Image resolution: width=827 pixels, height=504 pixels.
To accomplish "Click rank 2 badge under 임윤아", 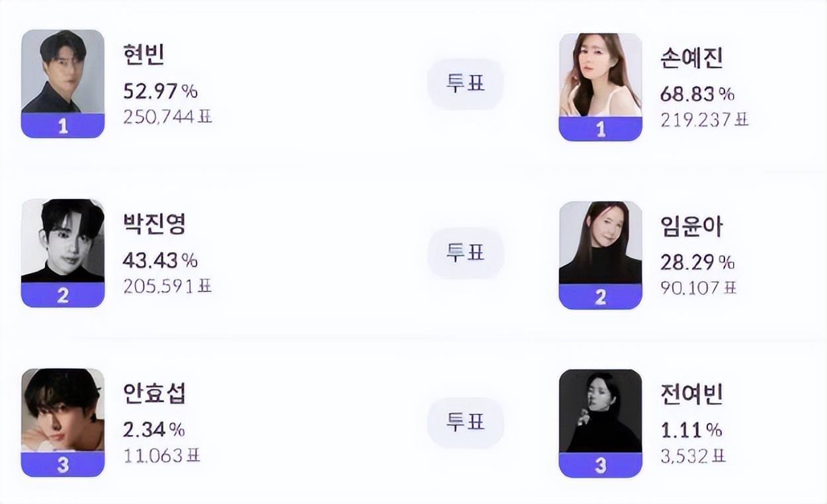I will 600,297.
